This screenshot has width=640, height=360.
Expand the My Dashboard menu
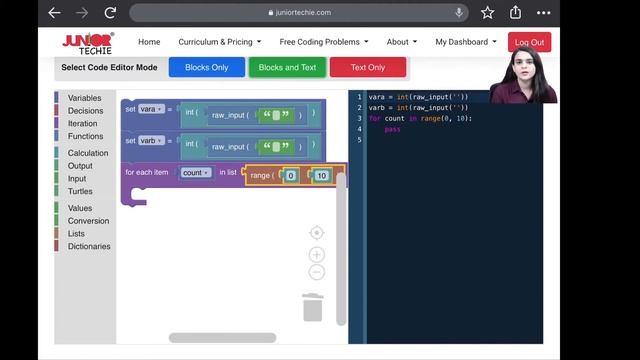coord(466,42)
